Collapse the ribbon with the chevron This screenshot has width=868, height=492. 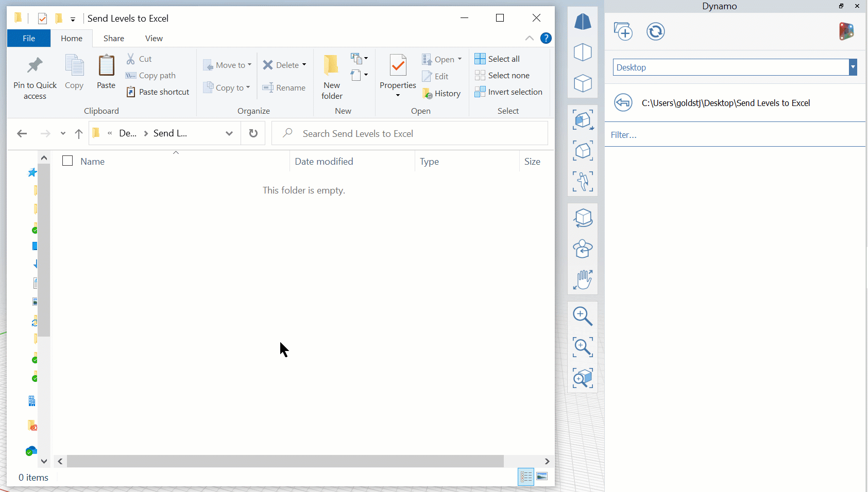coord(529,38)
